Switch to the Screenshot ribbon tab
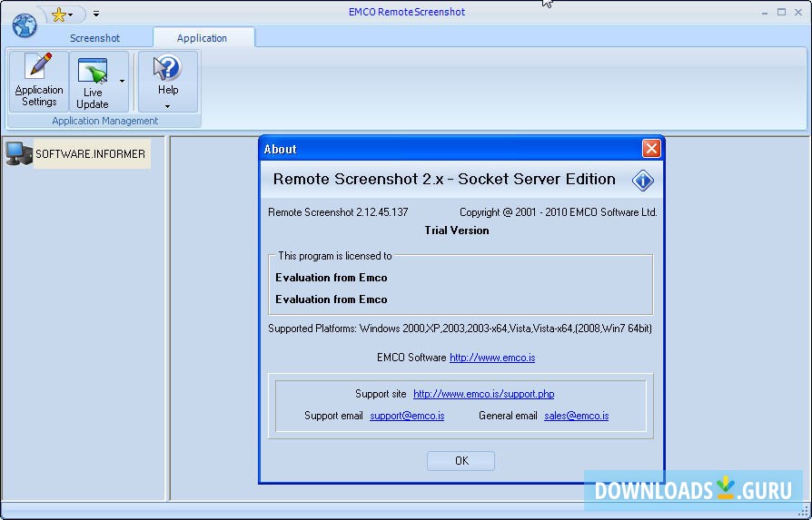 point(94,38)
